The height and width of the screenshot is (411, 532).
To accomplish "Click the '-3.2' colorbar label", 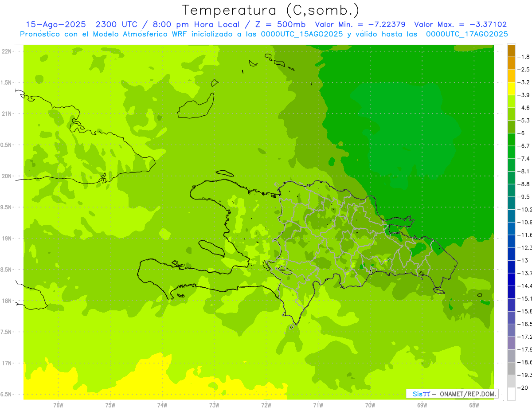I will pyautogui.click(x=524, y=82).
